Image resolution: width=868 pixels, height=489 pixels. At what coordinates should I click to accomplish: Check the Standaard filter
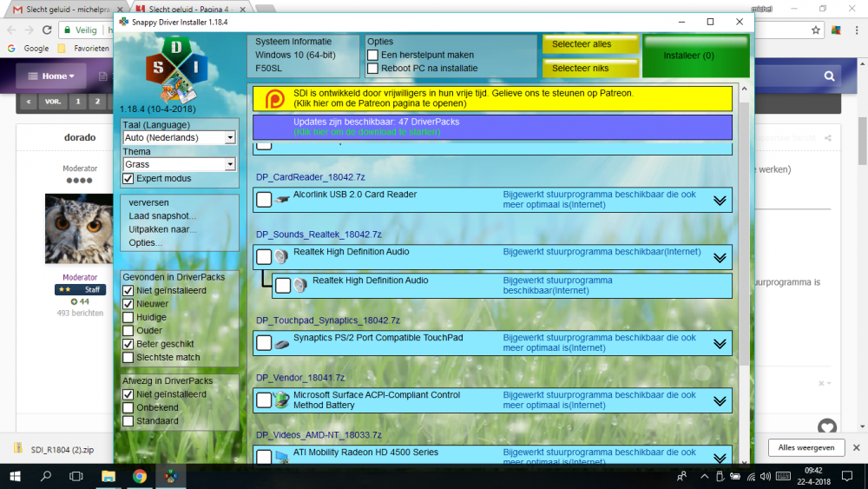point(128,421)
